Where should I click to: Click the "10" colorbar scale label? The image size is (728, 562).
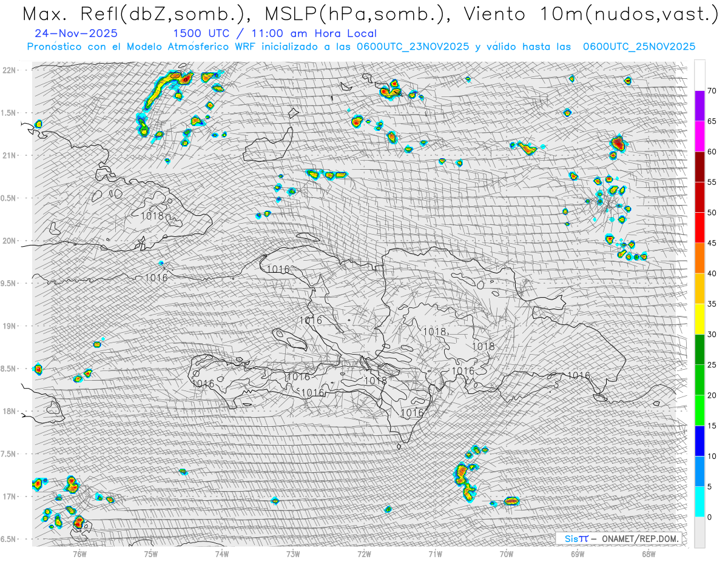tap(712, 457)
